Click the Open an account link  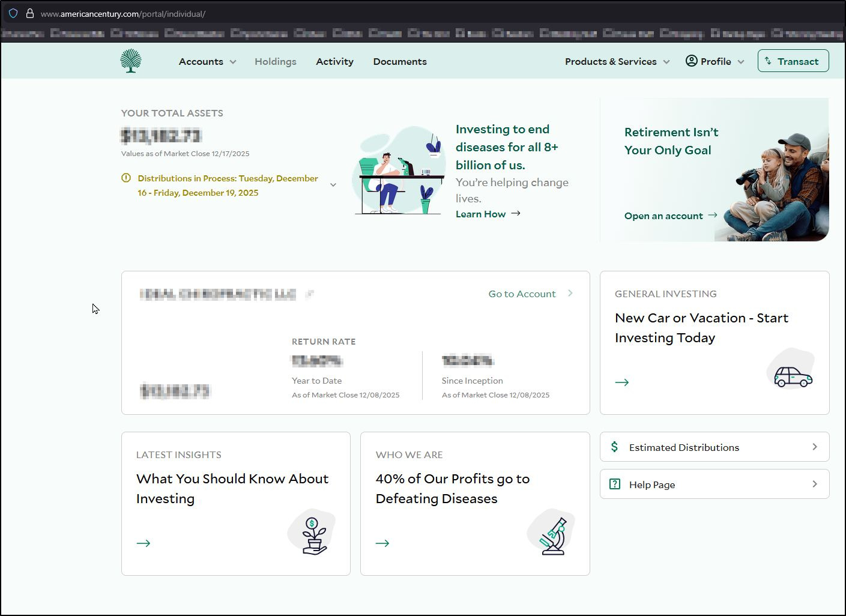(x=663, y=216)
